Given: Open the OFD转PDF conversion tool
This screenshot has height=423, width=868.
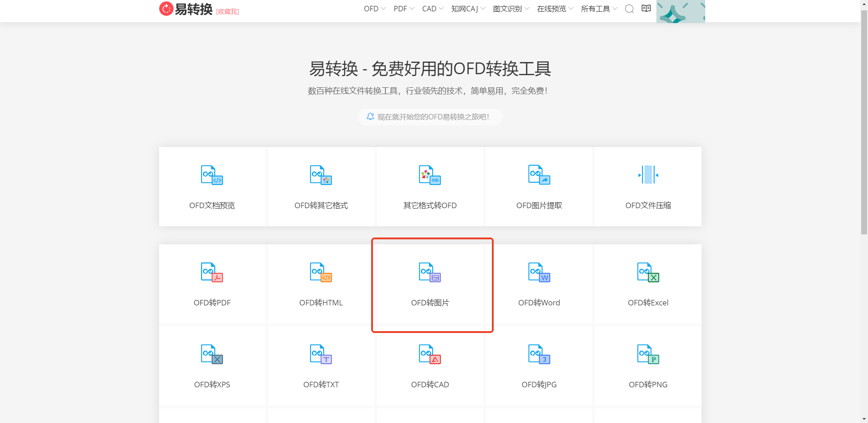Looking at the screenshot, I should coord(212,284).
